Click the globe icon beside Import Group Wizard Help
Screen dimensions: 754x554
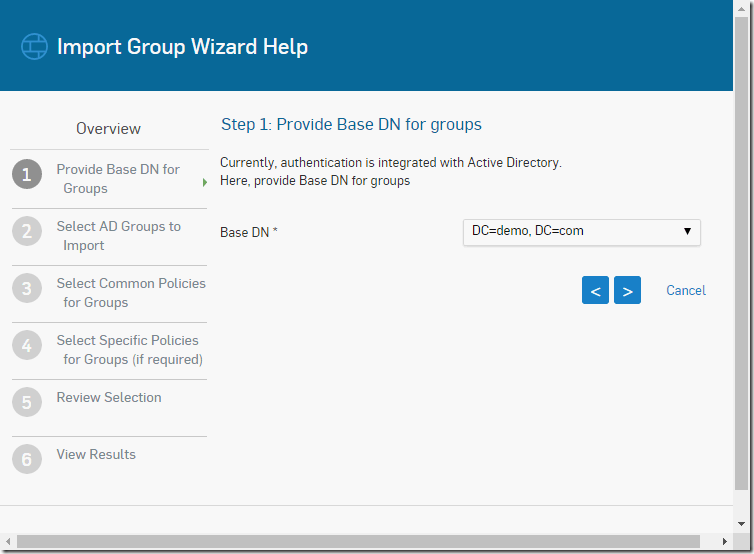pyautogui.click(x=34, y=47)
